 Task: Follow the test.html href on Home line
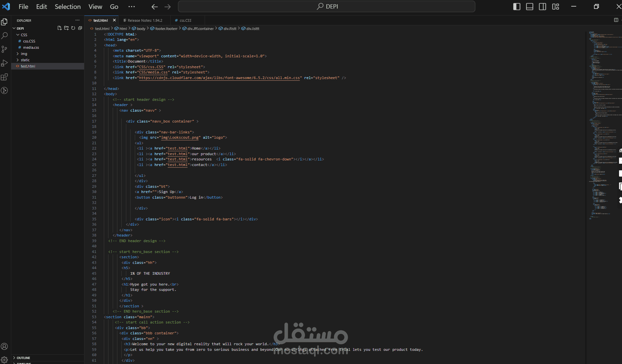tap(177, 148)
